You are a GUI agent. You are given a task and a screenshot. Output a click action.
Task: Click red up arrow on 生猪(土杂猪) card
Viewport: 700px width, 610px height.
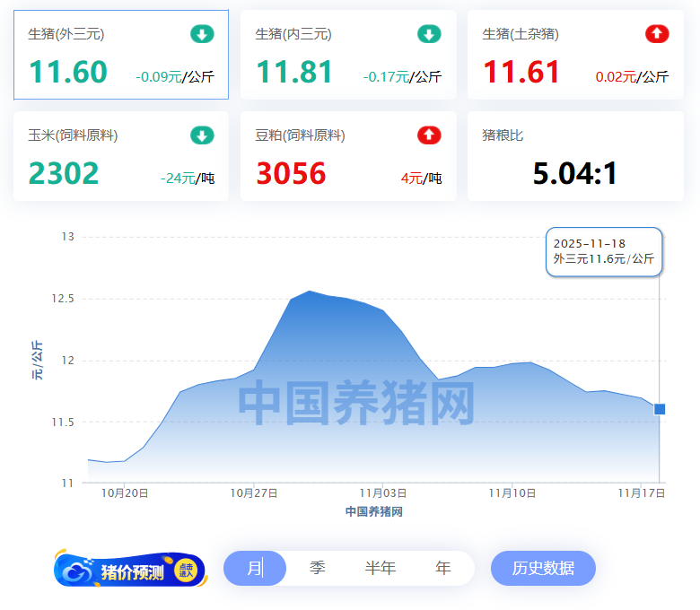click(x=657, y=35)
